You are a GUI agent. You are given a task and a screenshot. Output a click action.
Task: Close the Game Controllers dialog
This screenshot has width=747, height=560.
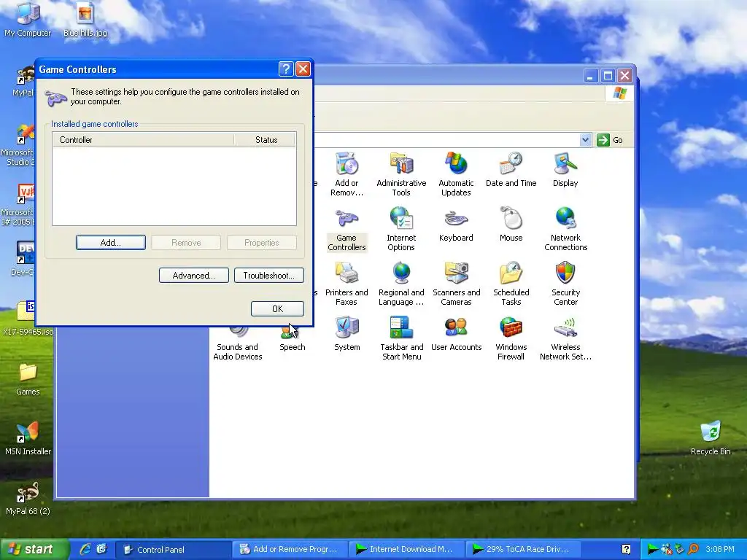[303, 69]
